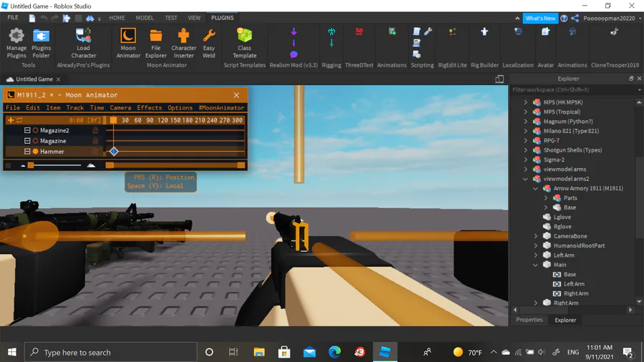Image resolution: width=644 pixels, height=362 pixels.
Task: Close the Untitled Game tab
Action: [x=59, y=79]
